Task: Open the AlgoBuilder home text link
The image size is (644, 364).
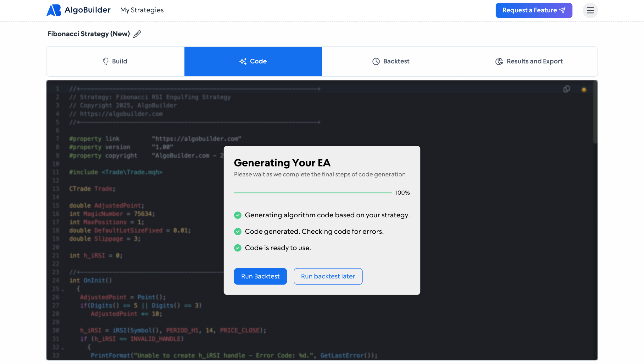Action: tap(87, 10)
